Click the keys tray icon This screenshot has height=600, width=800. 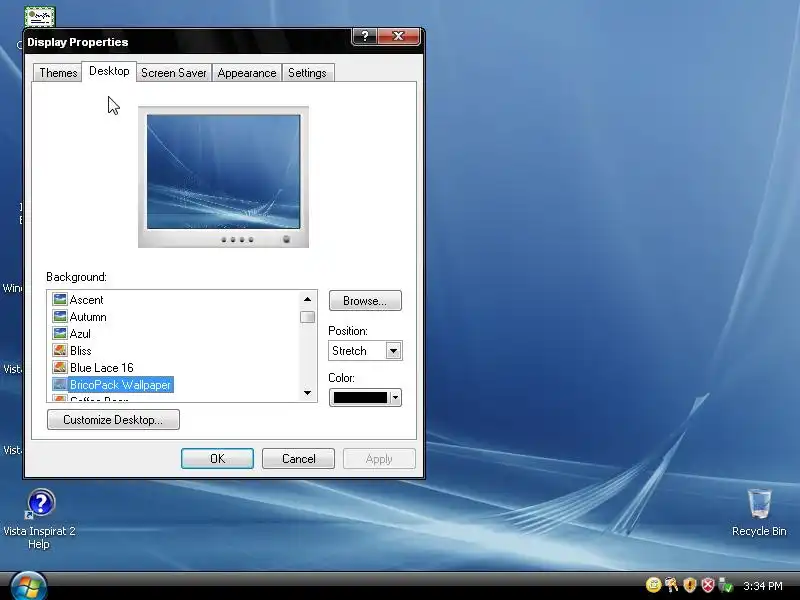pos(671,585)
